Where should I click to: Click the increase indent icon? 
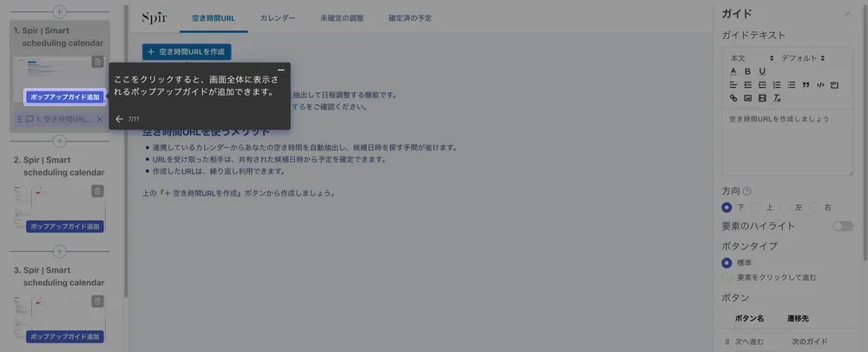click(762, 85)
